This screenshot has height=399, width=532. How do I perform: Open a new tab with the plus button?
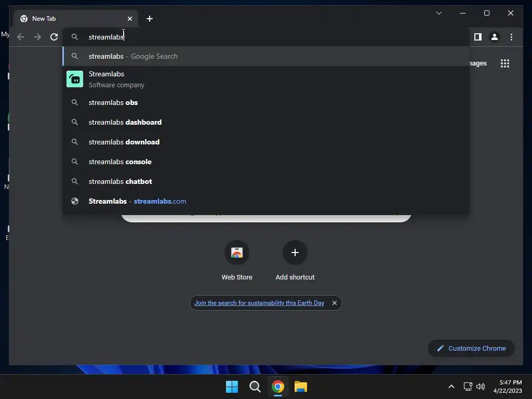(x=150, y=19)
